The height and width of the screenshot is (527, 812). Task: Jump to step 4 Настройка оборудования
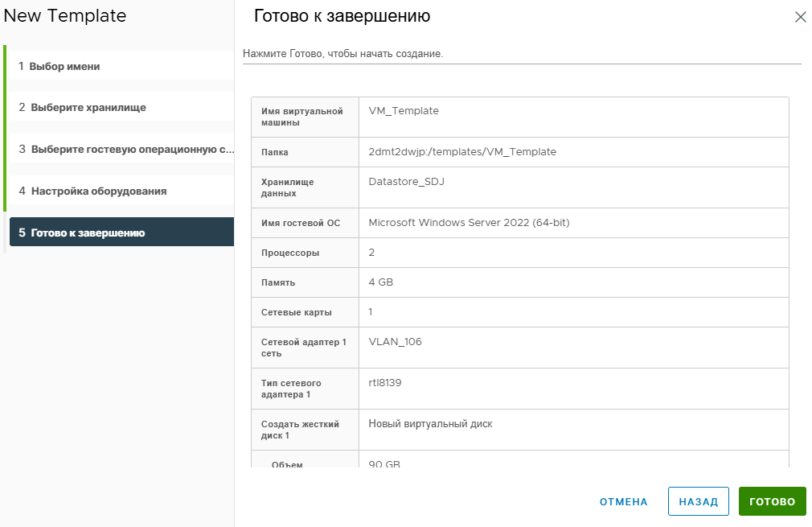(x=121, y=191)
